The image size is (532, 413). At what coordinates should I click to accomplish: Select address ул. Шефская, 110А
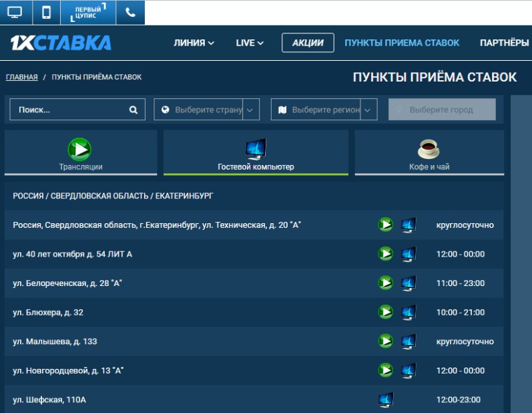click(49, 400)
